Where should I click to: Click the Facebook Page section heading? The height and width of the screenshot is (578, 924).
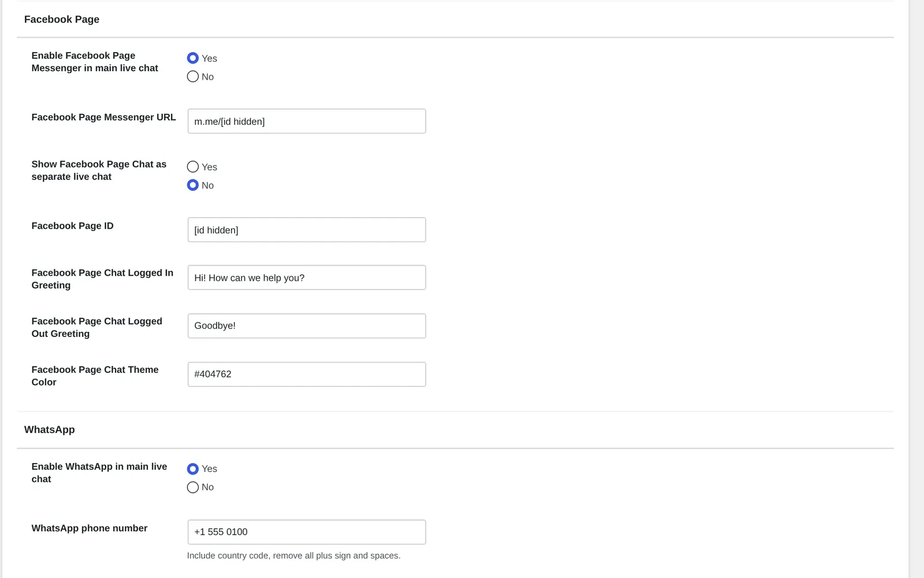pyautogui.click(x=62, y=20)
